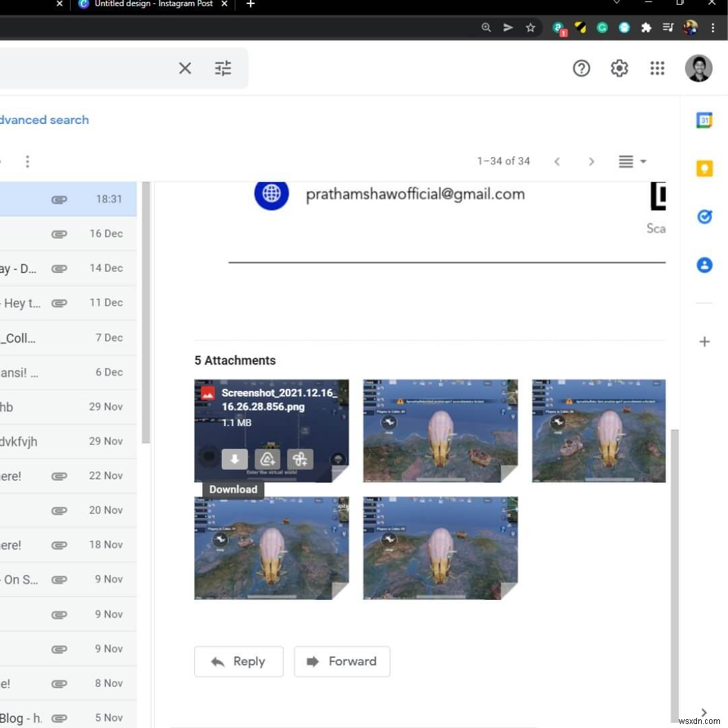This screenshot has height=728, width=728.
Task: Expand the split pane mode dropdown
Action: click(x=632, y=161)
